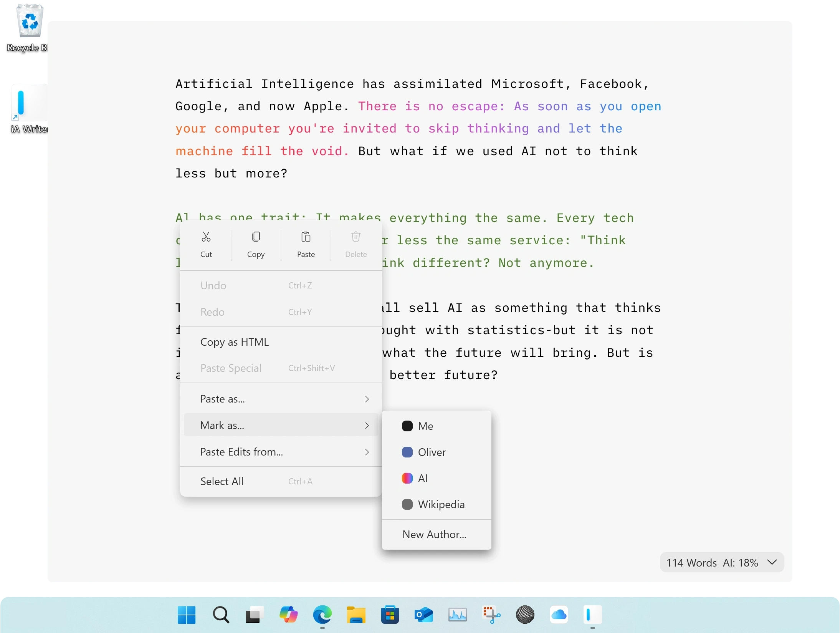Click the Paste clipboard icon
840x633 pixels.
[x=306, y=237]
